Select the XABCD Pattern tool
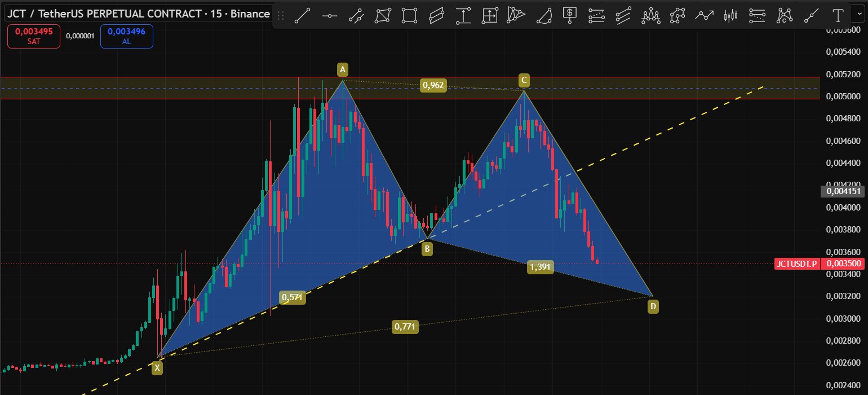This screenshot has width=868, height=395. click(x=784, y=15)
